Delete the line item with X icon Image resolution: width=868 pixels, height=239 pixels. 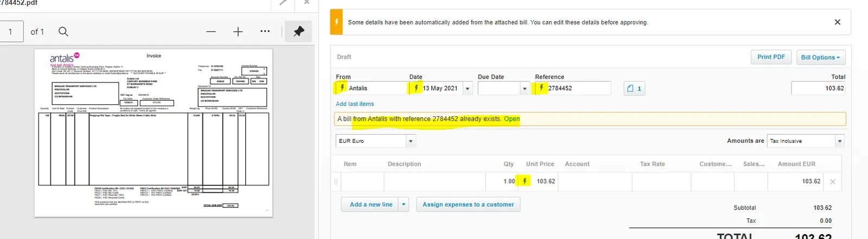(833, 181)
